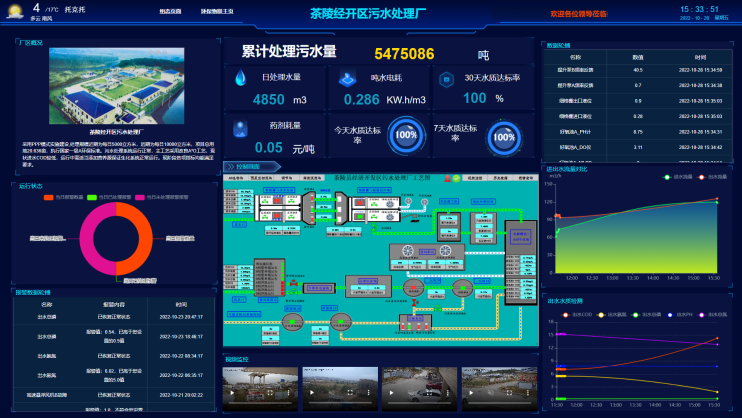
Task: Click the 时间 column header in the alarm table
Action: pos(181,304)
